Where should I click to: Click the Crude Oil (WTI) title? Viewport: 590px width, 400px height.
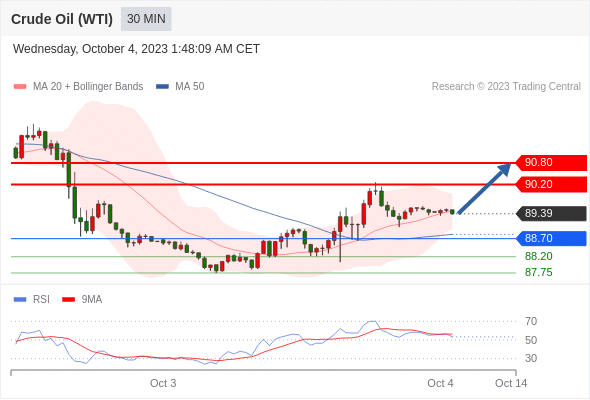pyautogui.click(x=62, y=19)
